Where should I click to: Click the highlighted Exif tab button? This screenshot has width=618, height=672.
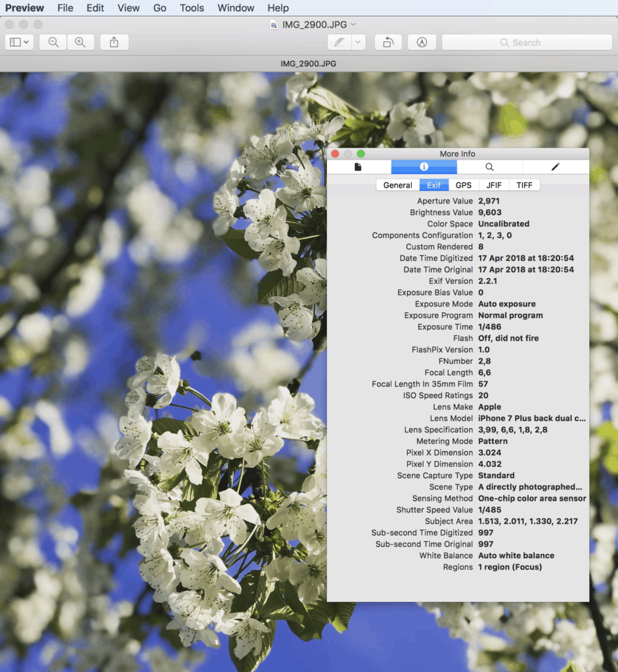433,185
